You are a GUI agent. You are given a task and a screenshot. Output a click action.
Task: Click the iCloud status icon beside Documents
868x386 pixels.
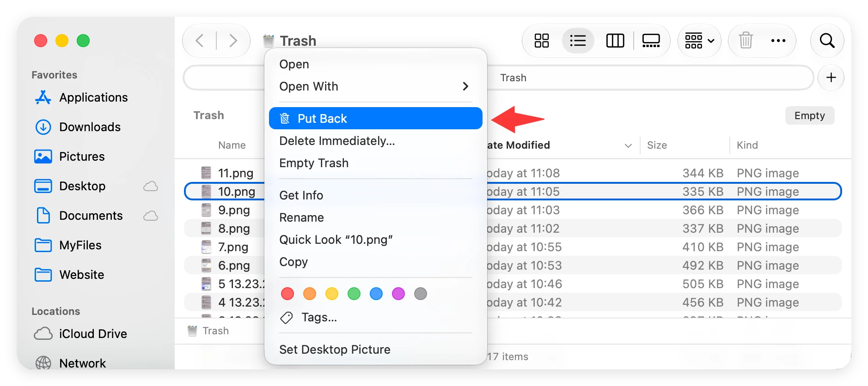pos(151,216)
